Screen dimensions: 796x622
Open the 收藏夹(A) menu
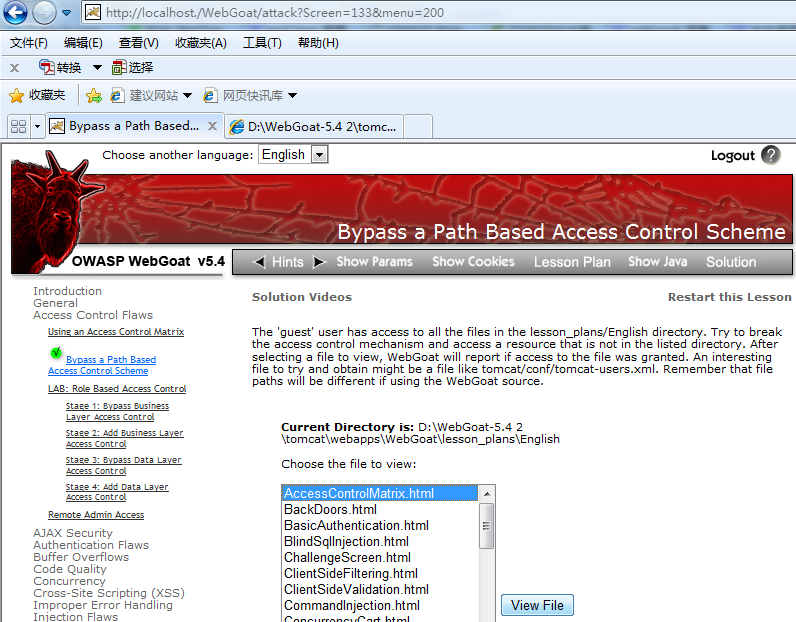point(201,43)
